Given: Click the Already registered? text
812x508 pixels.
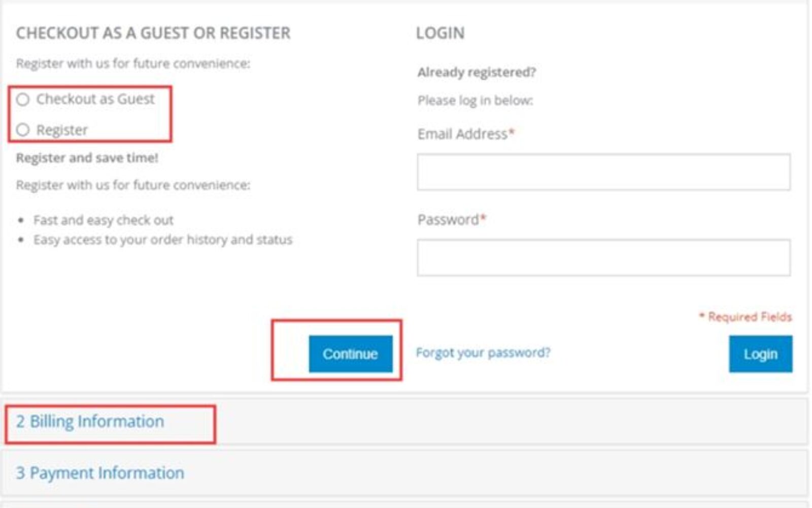Looking at the screenshot, I should click(477, 72).
